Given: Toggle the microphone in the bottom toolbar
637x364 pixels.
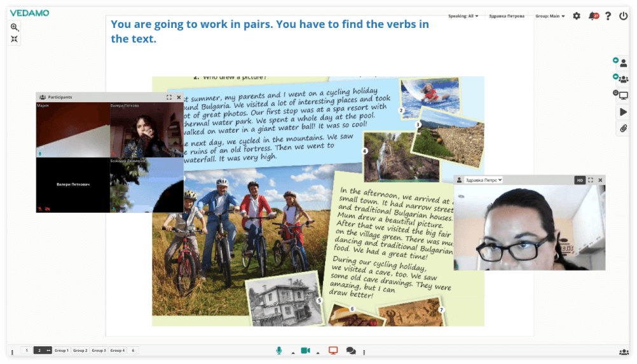Looking at the screenshot, I should point(278,351).
